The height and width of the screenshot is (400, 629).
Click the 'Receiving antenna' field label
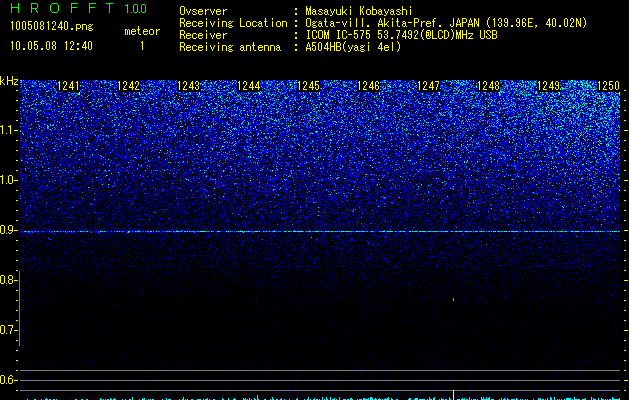[x=230, y=47]
